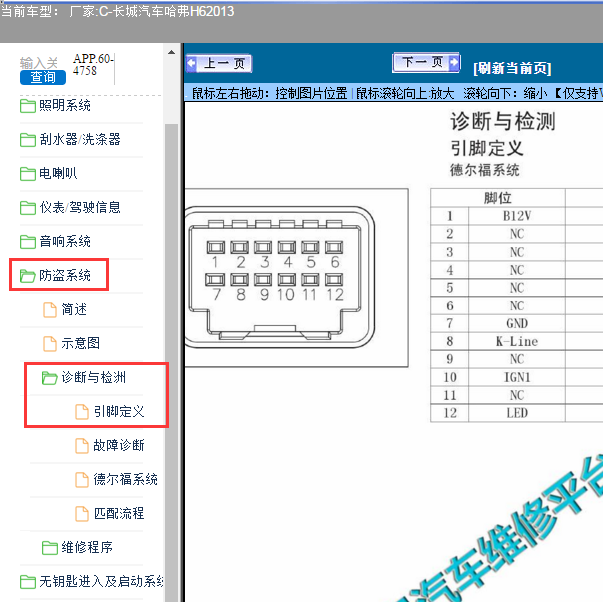Select the 引脚定义 document
The width and height of the screenshot is (603, 602).
119,411
